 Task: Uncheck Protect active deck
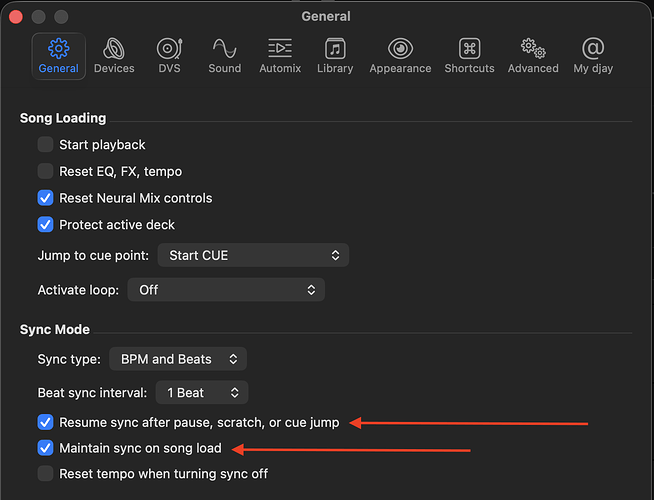pyautogui.click(x=46, y=224)
